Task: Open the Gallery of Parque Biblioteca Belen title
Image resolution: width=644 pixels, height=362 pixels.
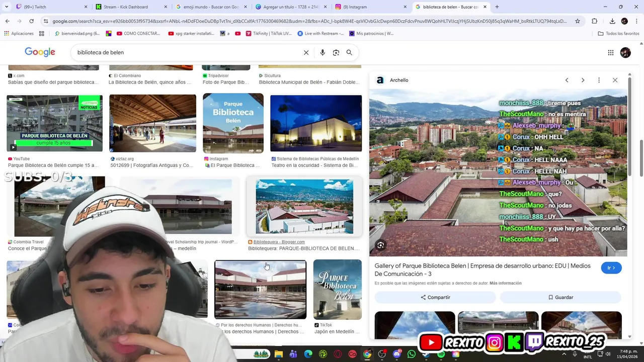Action: pyautogui.click(x=482, y=269)
